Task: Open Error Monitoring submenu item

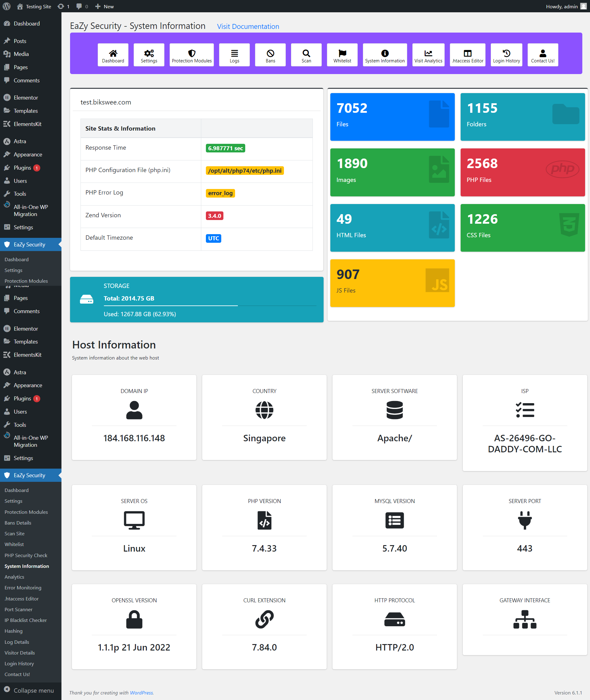Action: click(x=23, y=588)
